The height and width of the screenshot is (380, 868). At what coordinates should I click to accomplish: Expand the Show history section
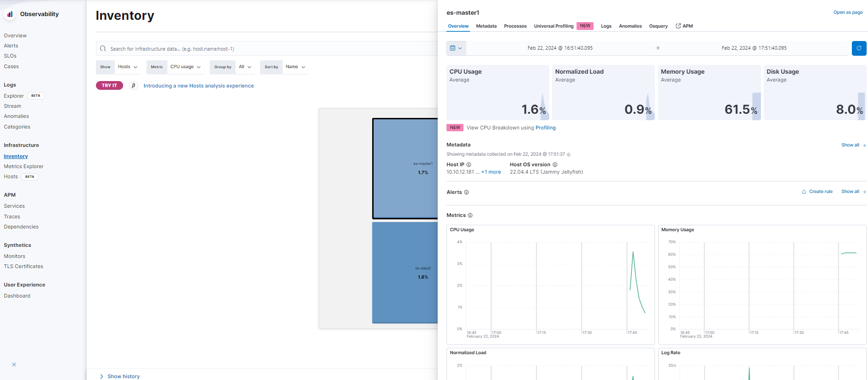[x=119, y=376]
